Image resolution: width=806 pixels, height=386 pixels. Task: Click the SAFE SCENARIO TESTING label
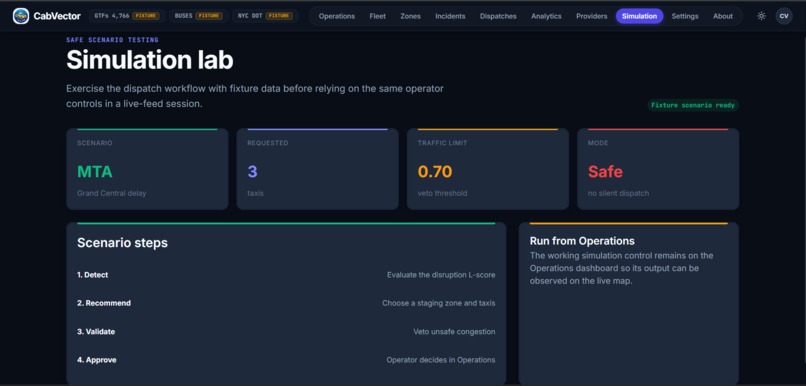point(113,40)
